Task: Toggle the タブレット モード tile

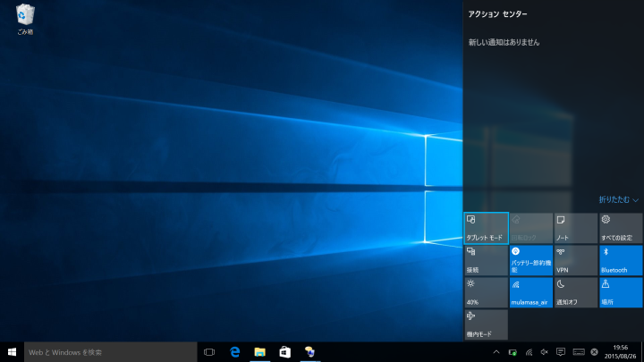Action: point(486,228)
